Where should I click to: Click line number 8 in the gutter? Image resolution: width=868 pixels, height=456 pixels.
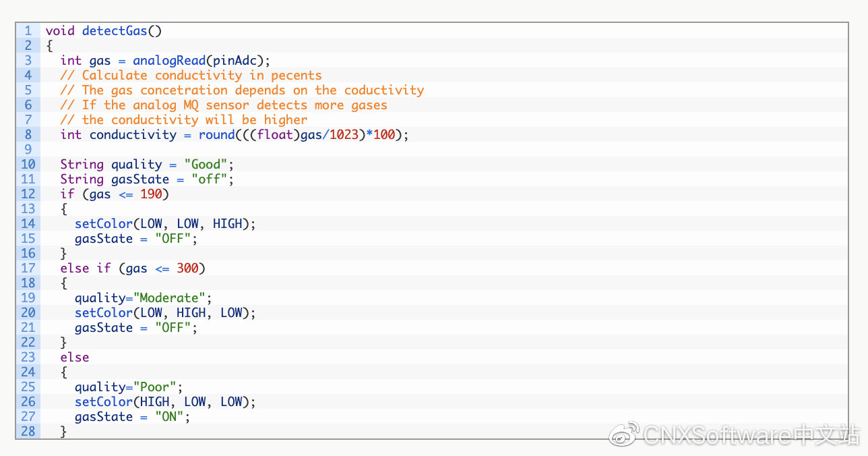click(x=28, y=135)
